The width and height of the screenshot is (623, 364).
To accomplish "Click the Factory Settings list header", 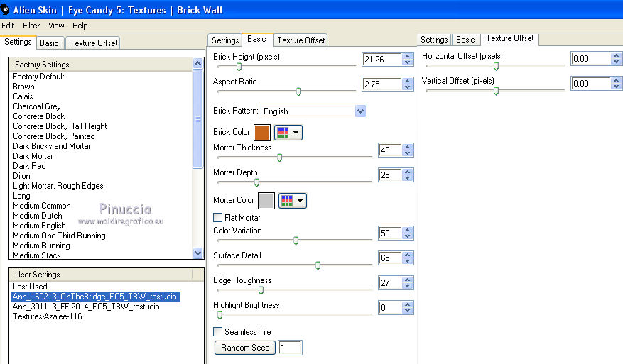I will coord(101,65).
